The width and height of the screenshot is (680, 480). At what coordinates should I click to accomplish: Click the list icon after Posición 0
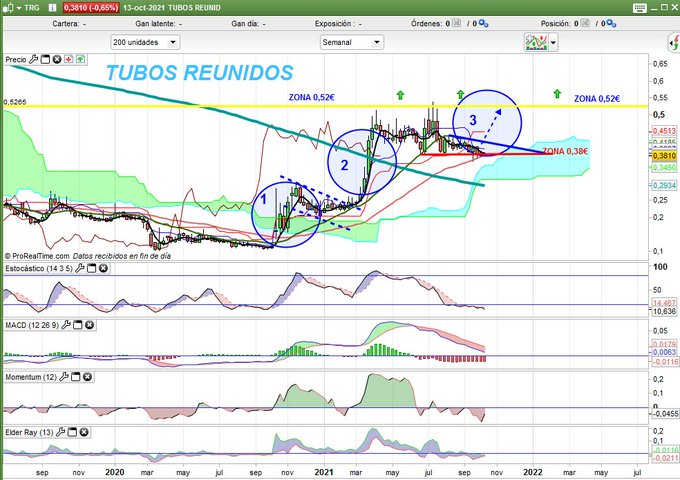point(585,23)
